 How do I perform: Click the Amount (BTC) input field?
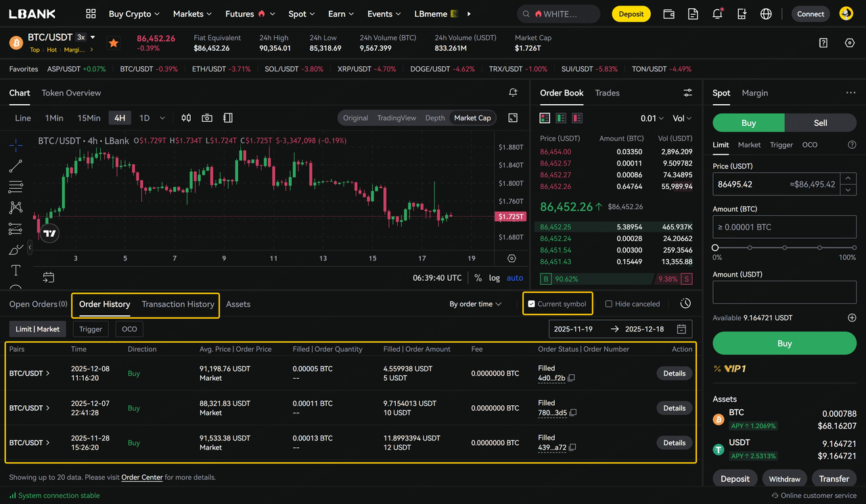[x=784, y=227]
